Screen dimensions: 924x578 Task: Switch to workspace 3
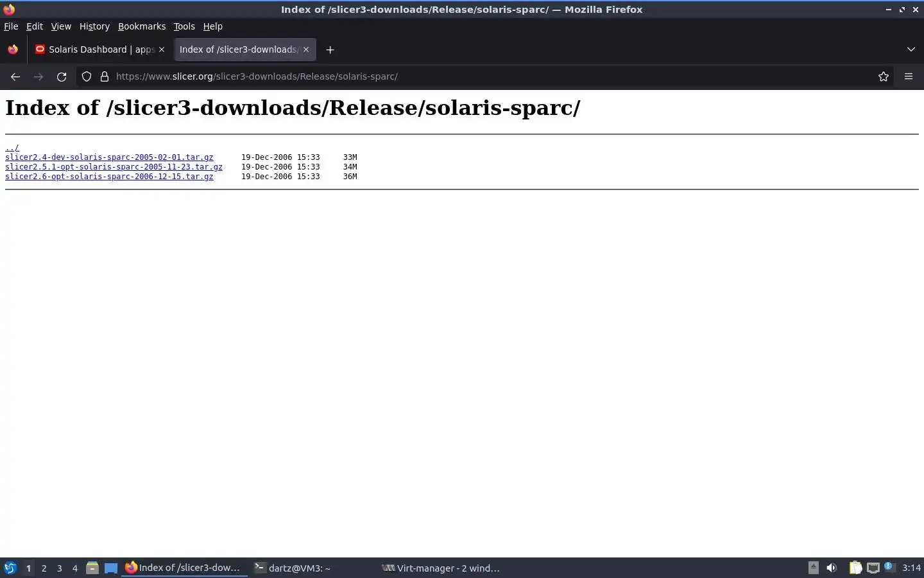[x=60, y=568]
